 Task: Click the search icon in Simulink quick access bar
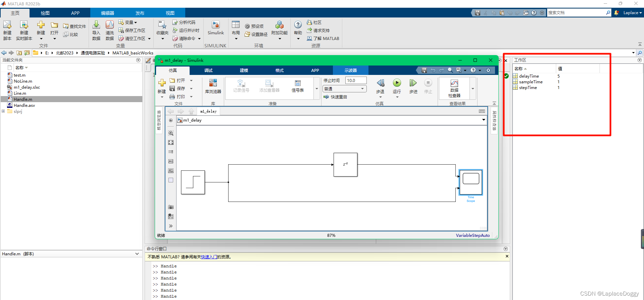pos(450,70)
